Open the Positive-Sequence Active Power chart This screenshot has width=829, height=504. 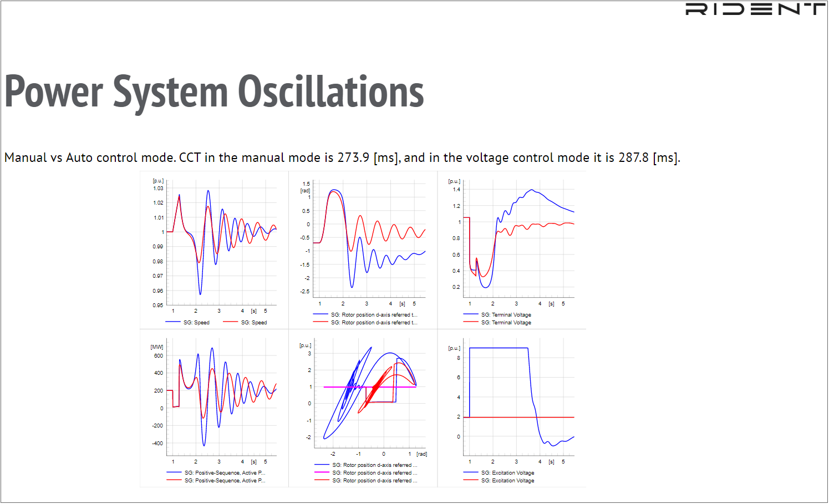coord(214,409)
